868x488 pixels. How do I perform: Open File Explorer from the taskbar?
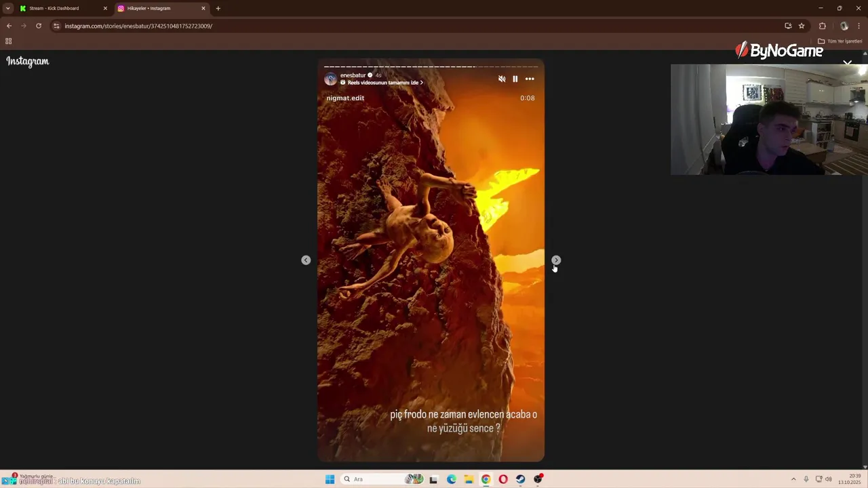coord(469,479)
